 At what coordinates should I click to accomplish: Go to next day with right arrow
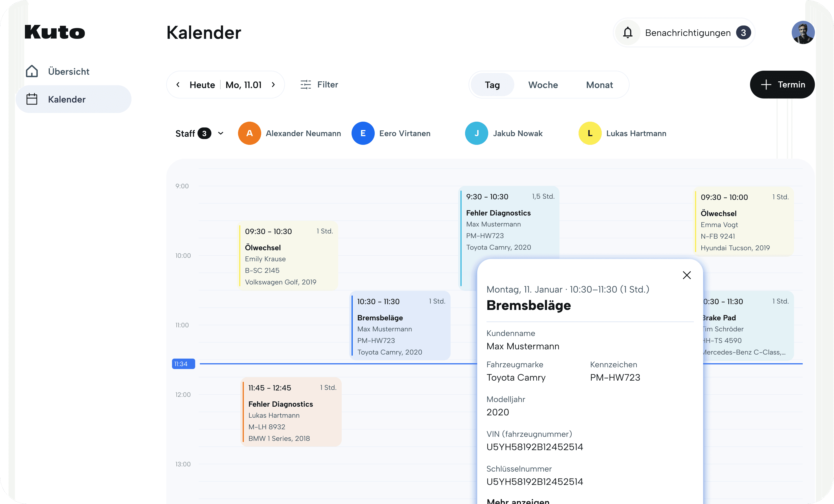pyautogui.click(x=273, y=85)
